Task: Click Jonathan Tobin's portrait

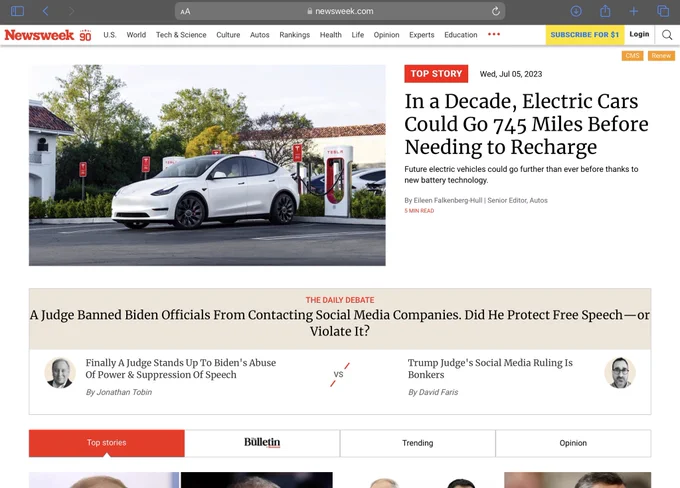Action: coord(60,373)
